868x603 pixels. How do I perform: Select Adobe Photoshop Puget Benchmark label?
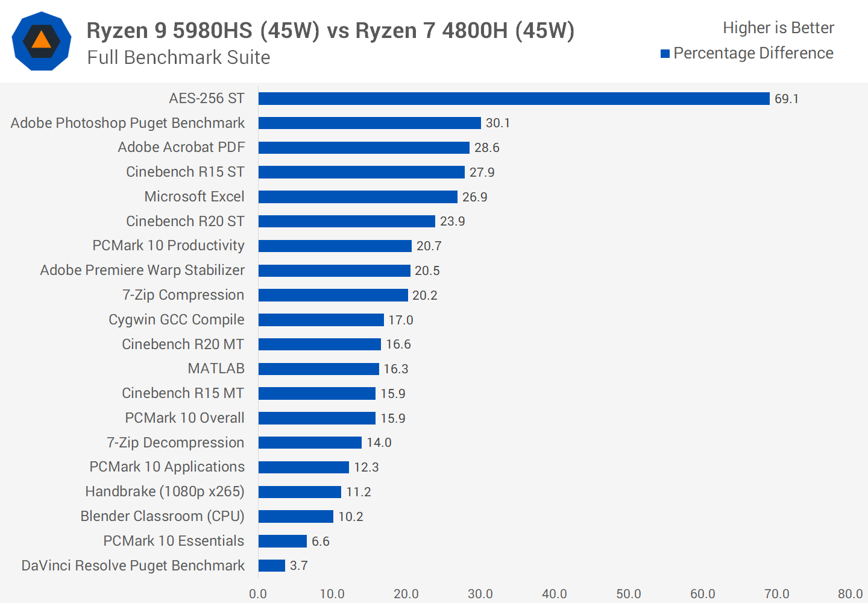pyautogui.click(x=128, y=123)
